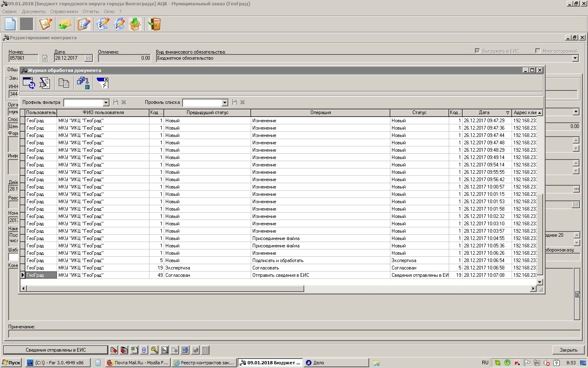Screen dimensions: 588x368
Task: Click the 'Закрыть' button
Action: 568,350
